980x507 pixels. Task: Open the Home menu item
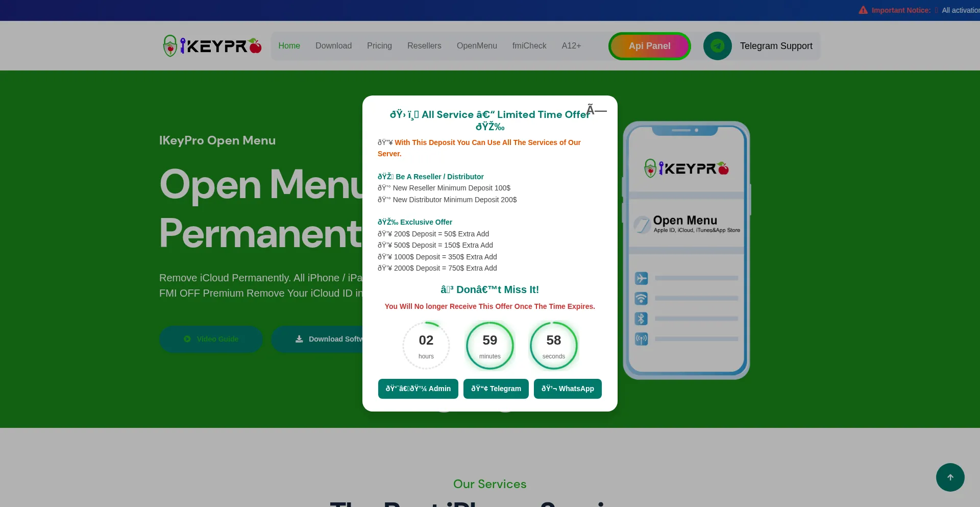point(289,46)
